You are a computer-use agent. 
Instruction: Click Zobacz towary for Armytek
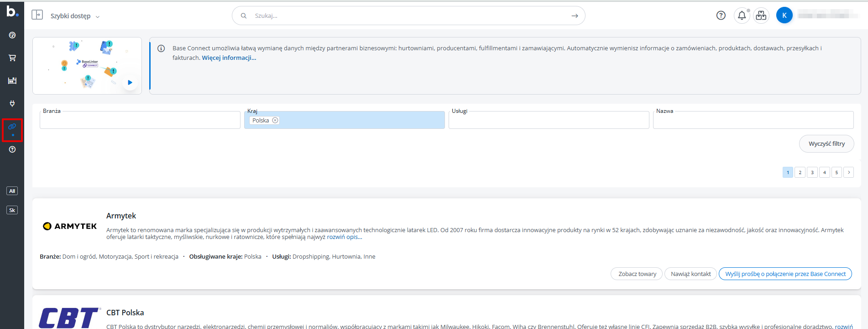pyautogui.click(x=637, y=274)
